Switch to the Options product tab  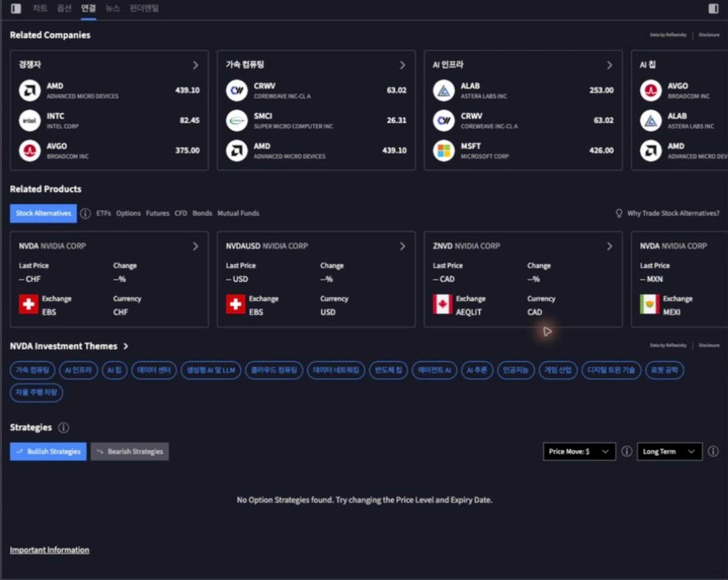tap(128, 214)
